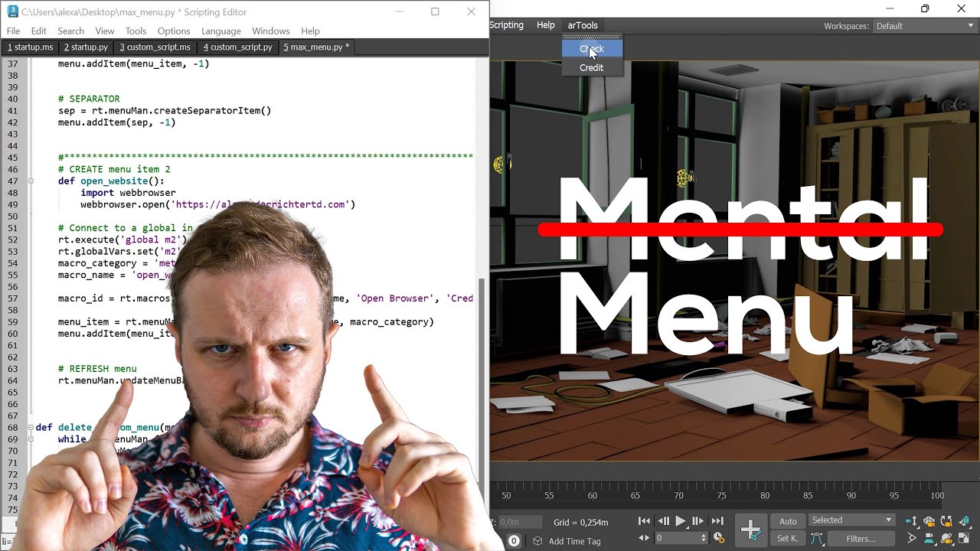Click Add Time Tag
Image resolution: width=980 pixels, height=551 pixels.
pyautogui.click(x=574, y=541)
